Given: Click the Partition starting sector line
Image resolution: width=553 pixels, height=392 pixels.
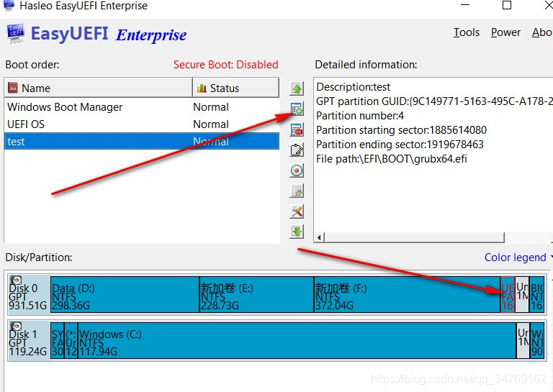Looking at the screenshot, I should (401, 130).
